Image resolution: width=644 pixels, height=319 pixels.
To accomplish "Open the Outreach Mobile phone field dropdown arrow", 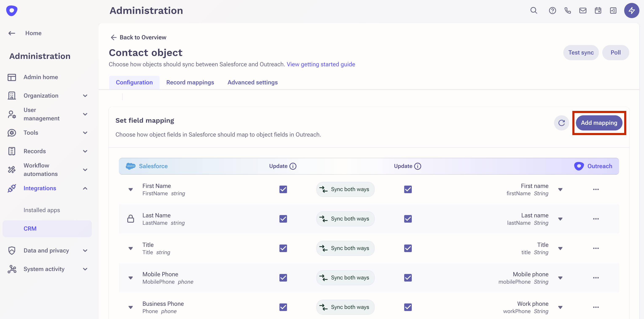I will pos(560,278).
